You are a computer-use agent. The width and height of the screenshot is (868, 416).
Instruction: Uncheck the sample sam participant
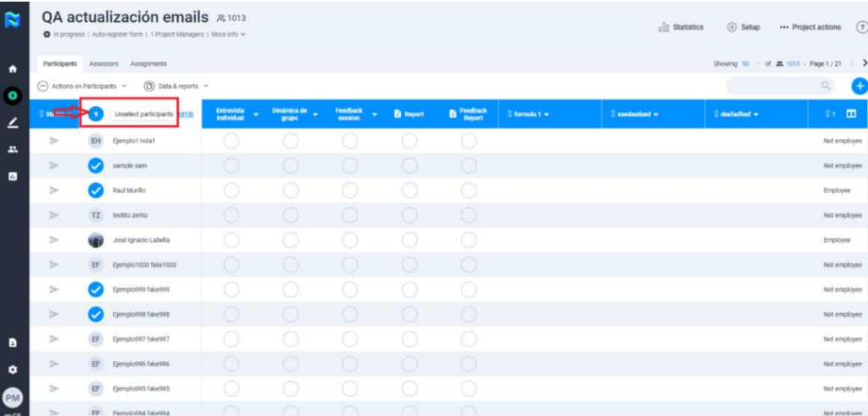[97, 166]
